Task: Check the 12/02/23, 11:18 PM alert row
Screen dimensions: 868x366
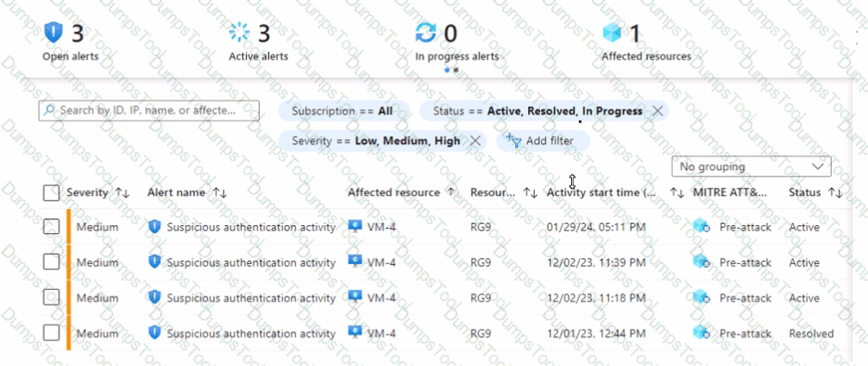Action: (51, 297)
